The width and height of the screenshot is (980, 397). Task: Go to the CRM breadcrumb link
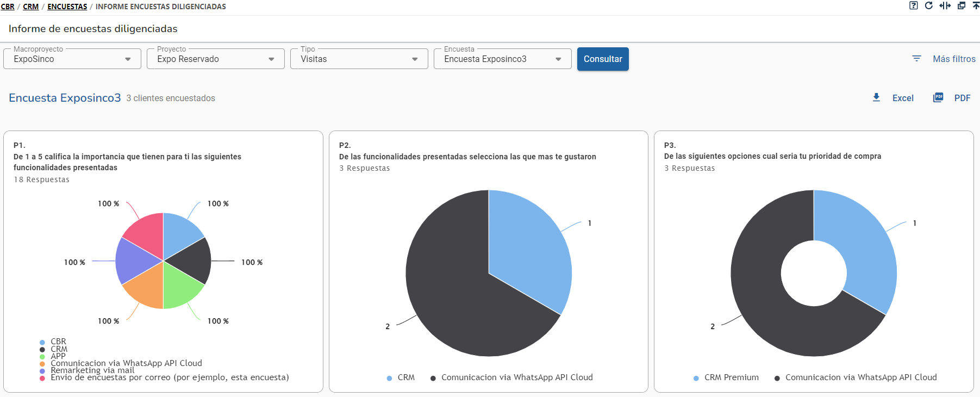tap(30, 7)
